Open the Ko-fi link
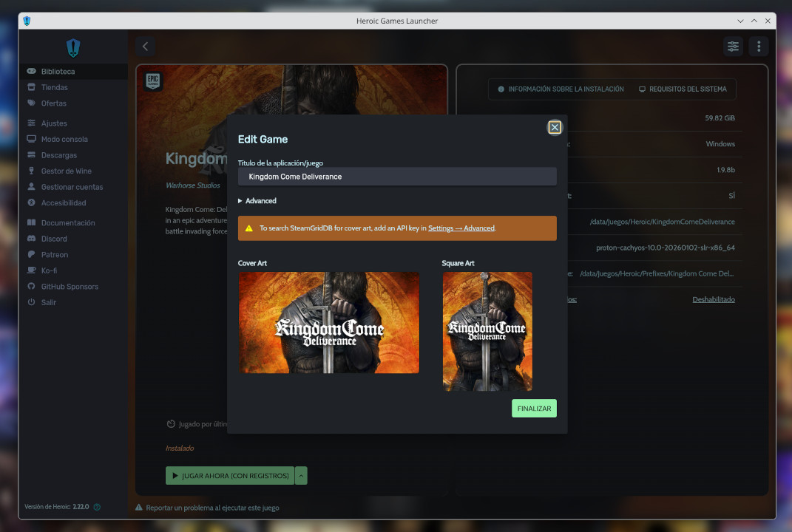This screenshot has height=532, width=792. point(72,270)
